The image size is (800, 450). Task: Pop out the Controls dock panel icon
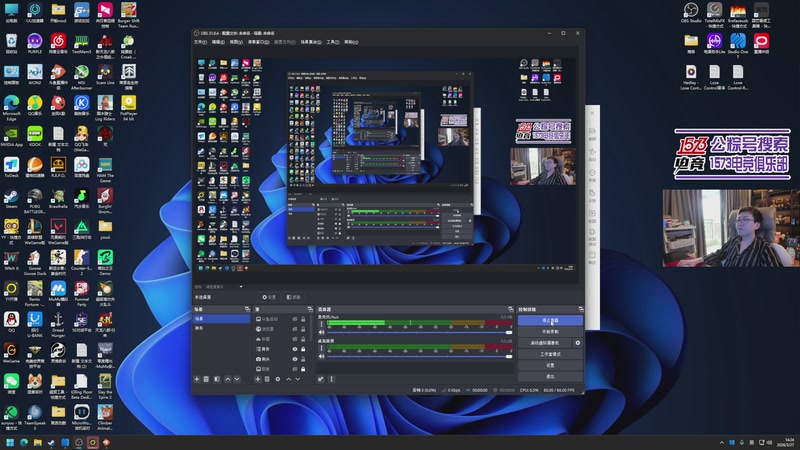[x=581, y=309]
